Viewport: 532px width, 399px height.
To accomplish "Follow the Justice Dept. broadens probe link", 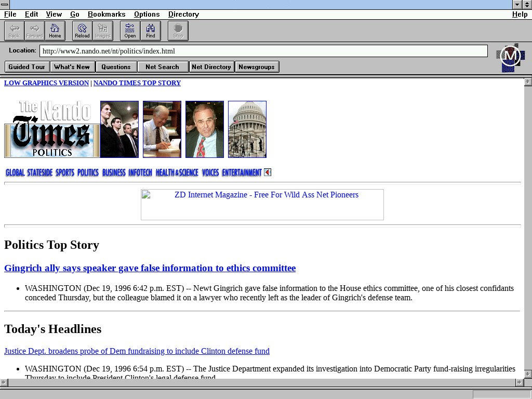I will 137,351.
